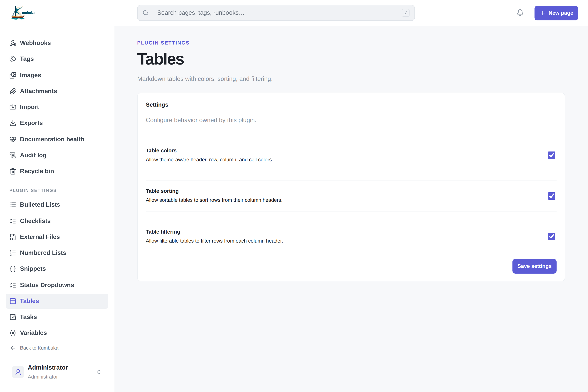
Task: Click the Table sorting label text
Action: point(162,191)
